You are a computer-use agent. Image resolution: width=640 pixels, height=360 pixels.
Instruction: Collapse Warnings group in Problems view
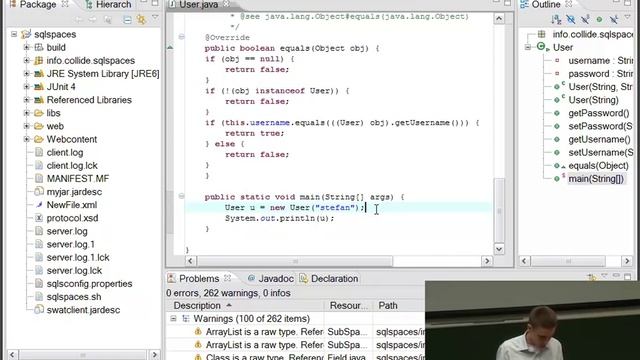pyautogui.click(x=173, y=318)
